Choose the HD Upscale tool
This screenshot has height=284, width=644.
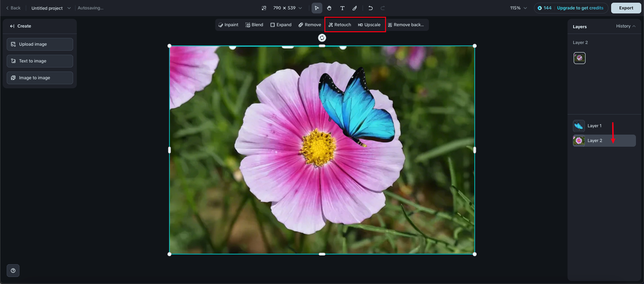[x=369, y=25]
